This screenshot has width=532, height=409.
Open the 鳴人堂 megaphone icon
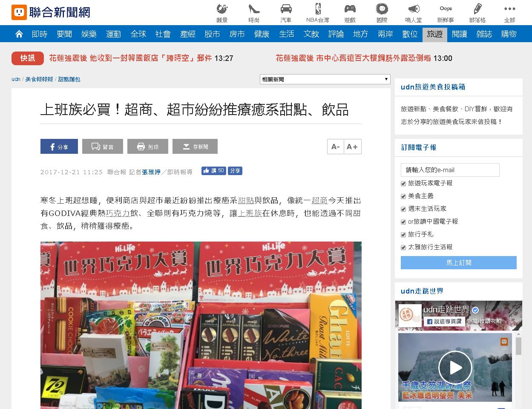point(414,13)
